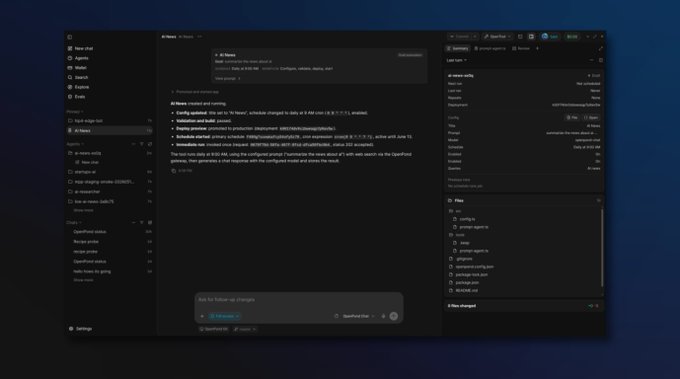
Task: Open the master branch dropdown below composer
Action: (245, 330)
